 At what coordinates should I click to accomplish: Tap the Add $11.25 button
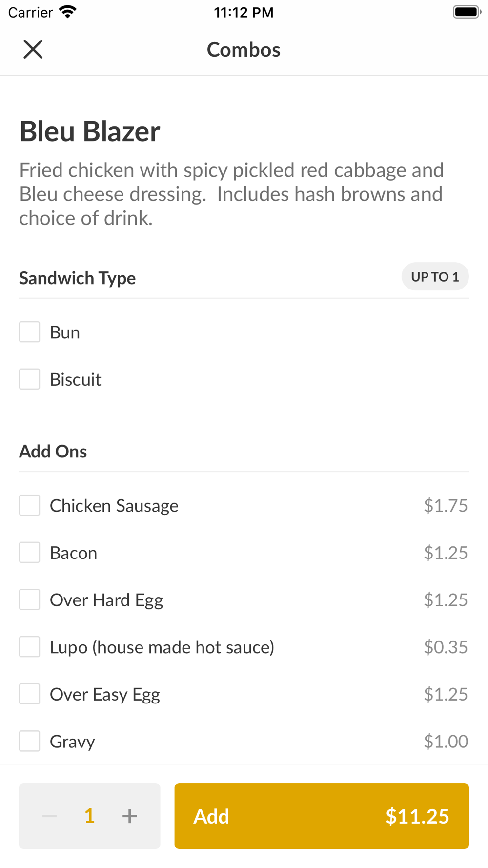[322, 816]
